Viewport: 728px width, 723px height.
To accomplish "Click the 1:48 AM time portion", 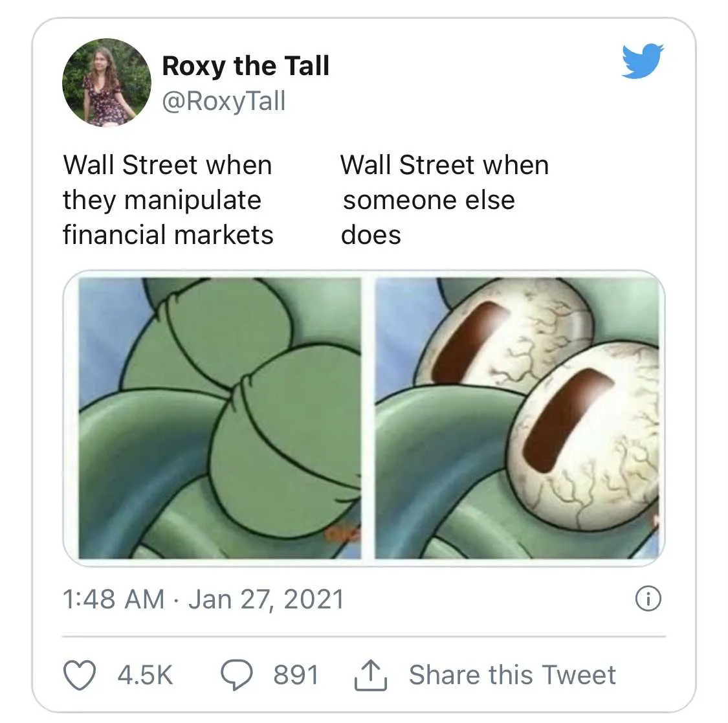I will click(x=113, y=599).
